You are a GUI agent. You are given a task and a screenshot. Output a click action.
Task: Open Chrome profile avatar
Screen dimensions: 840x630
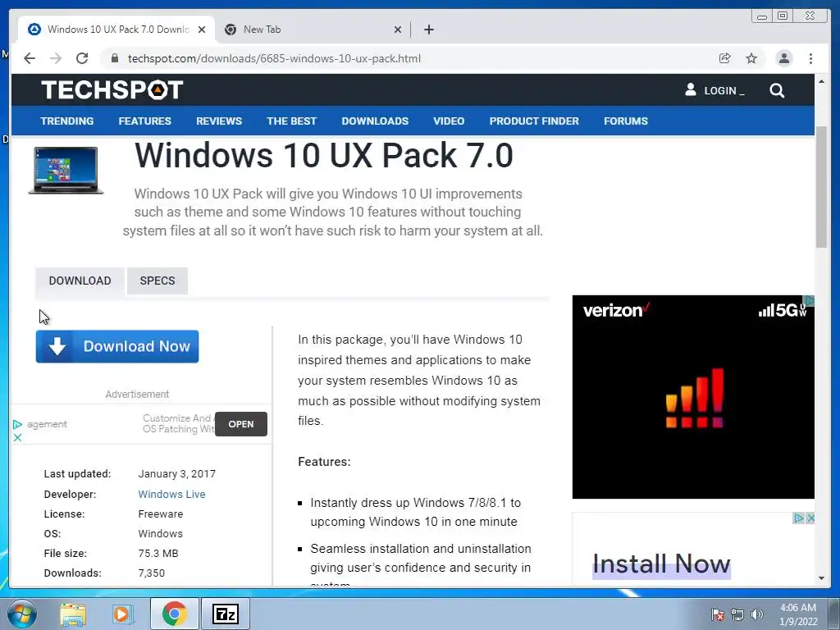pos(783,58)
